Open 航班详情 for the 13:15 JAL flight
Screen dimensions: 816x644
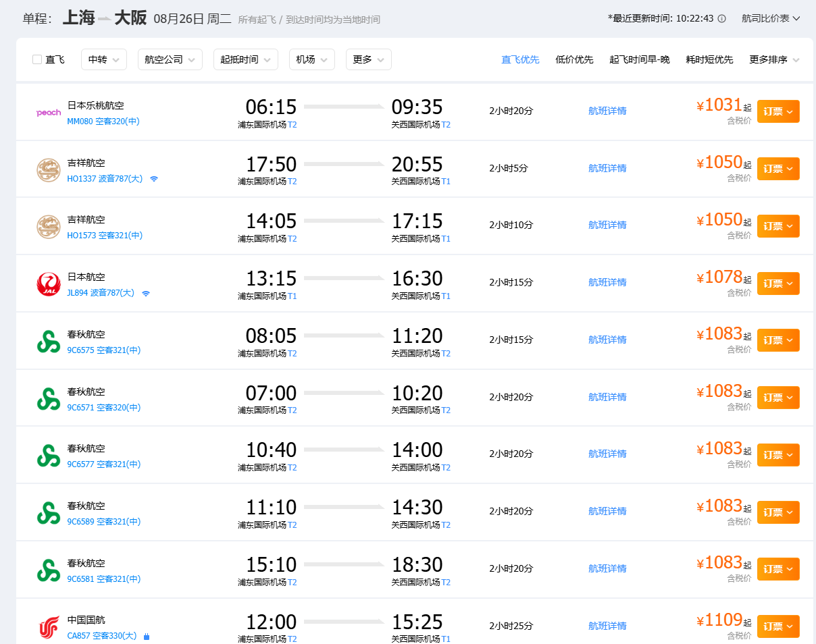[x=607, y=282]
